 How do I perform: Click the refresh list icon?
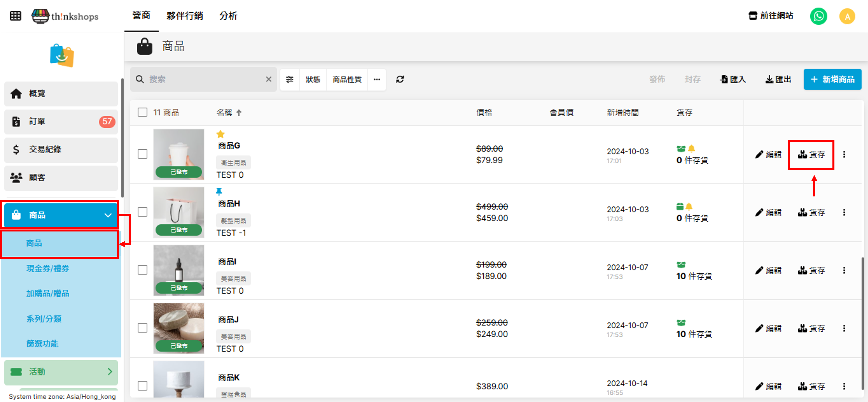coord(400,79)
